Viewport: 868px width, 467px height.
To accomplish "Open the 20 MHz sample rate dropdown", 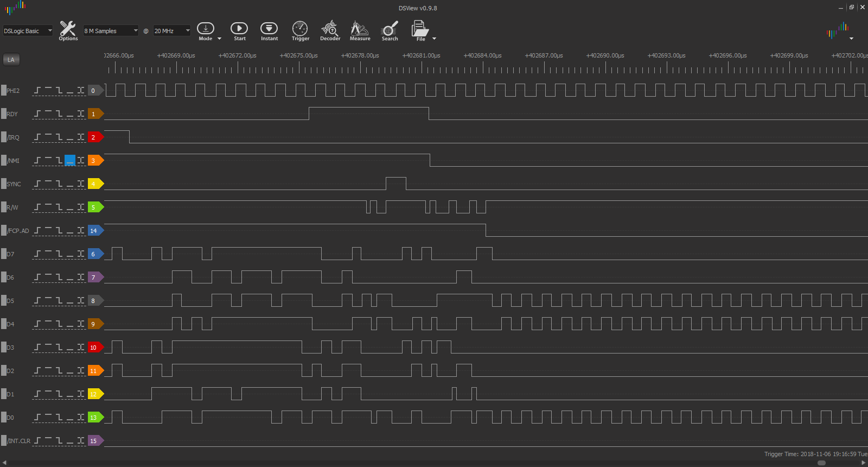I will [172, 31].
